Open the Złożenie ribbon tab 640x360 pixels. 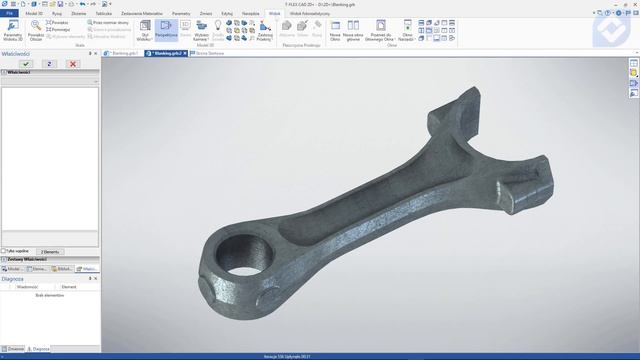pyautogui.click(x=79, y=13)
